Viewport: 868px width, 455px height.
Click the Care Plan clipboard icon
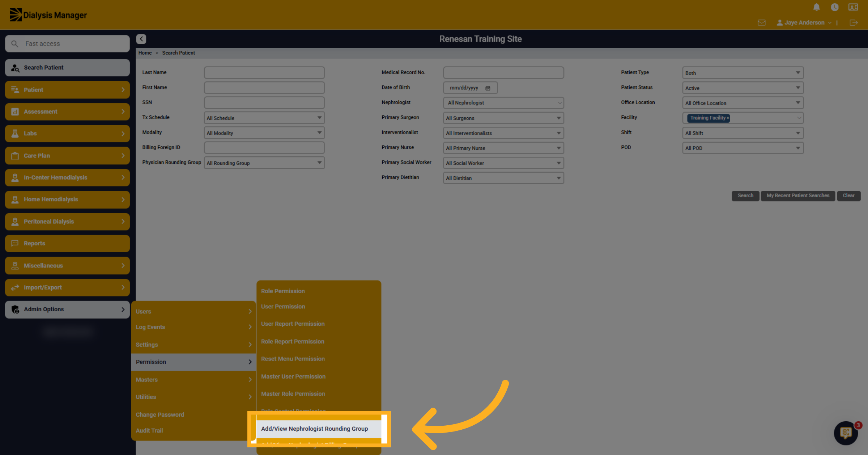pyautogui.click(x=15, y=156)
